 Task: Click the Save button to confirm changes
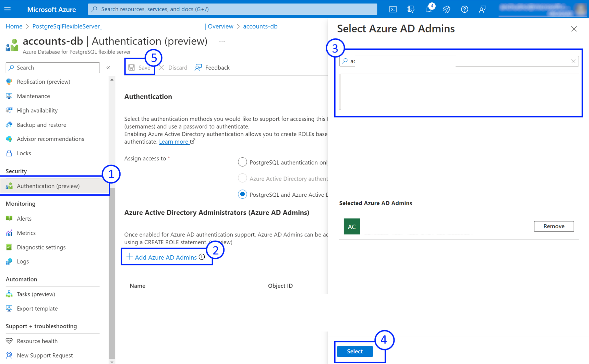(x=141, y=67)
